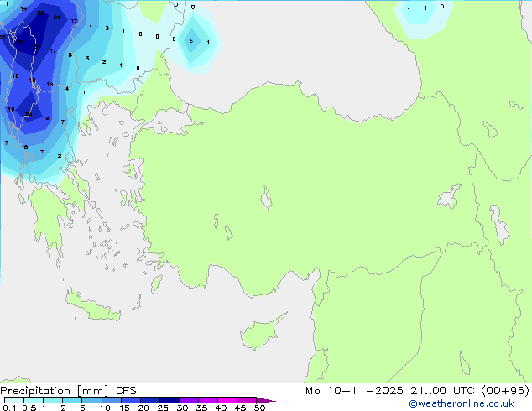Click the map precipitation value '14'
532x411 pixels.
(23, 9)
